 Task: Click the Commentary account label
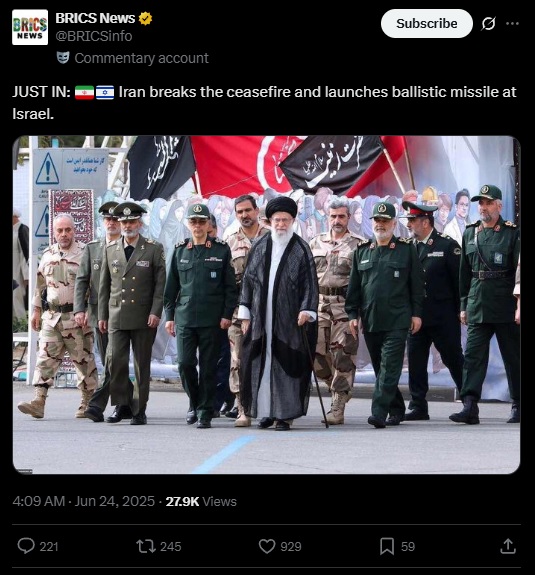coord(142,58)
